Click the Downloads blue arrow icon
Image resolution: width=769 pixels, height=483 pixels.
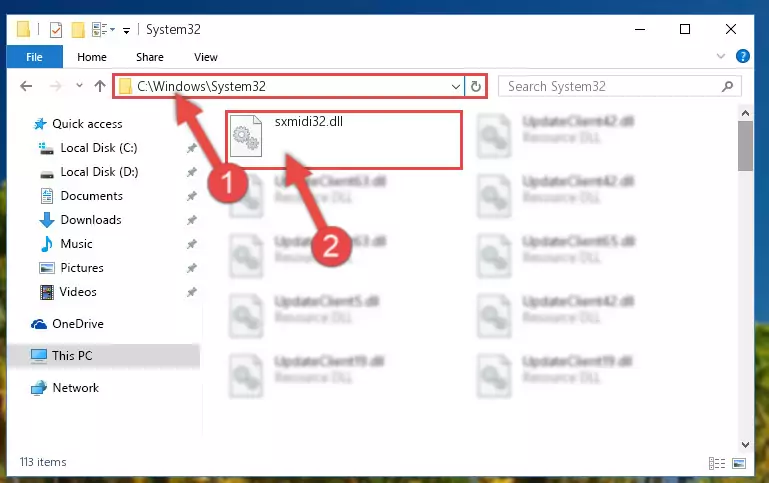47,220
